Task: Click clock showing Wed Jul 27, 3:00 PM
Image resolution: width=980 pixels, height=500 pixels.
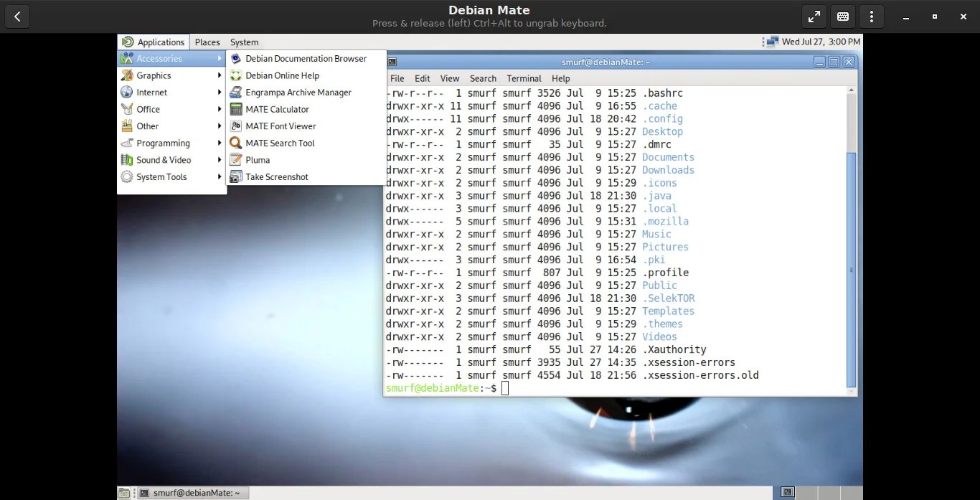Action: pyautogui.click(x=821, y=42)
